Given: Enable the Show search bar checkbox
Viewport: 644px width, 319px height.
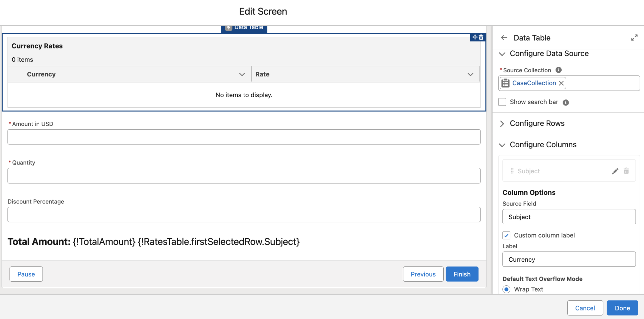Looking at the screenshot, I should pyautogui.click(x=502, y=102).
